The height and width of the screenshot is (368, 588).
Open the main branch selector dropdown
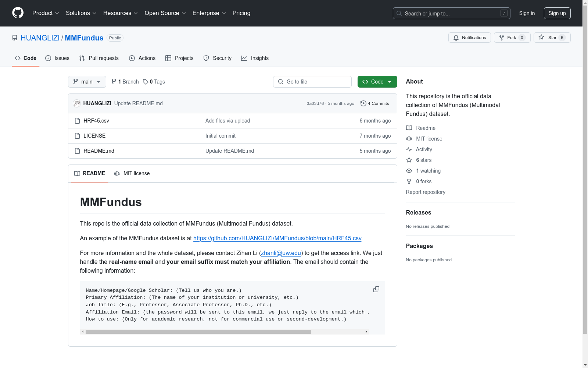pos(87,82)
